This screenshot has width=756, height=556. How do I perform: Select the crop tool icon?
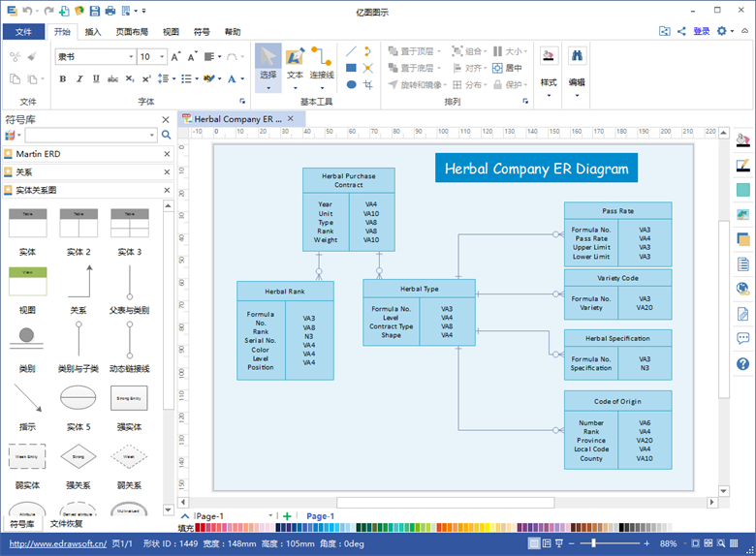[368, 85]
